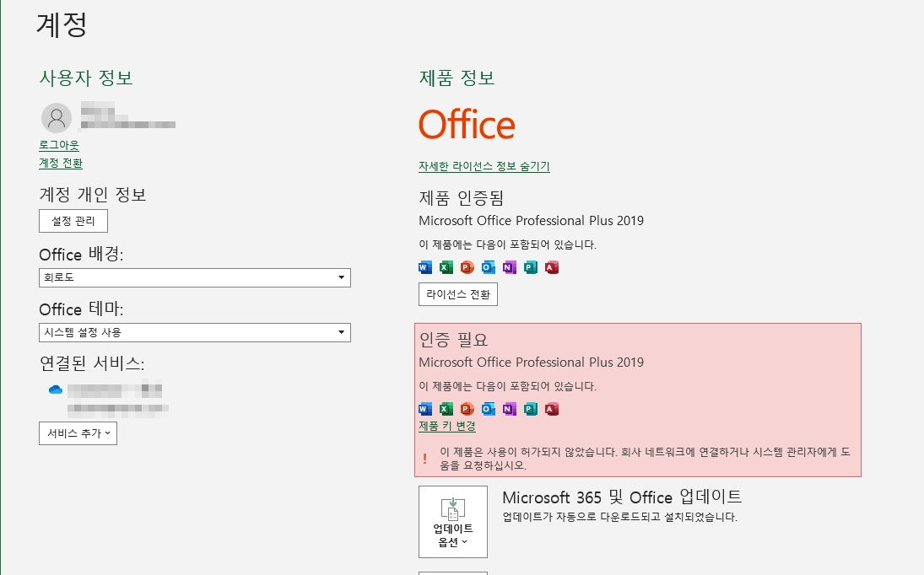
Task: Click the OneDrive cloud icon under connected services
Action: [56, 390]
